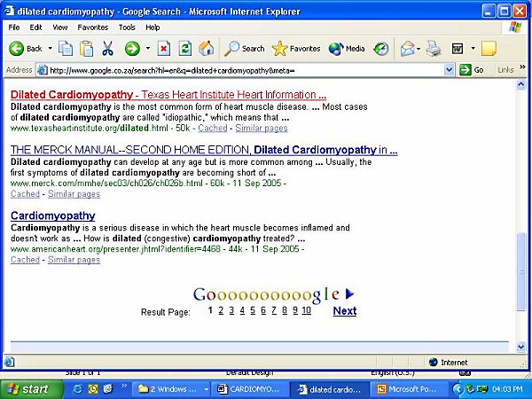This screenshot has height=399, width=532.
Task: Click the Refresh page icon
Action: pos(185,49)
